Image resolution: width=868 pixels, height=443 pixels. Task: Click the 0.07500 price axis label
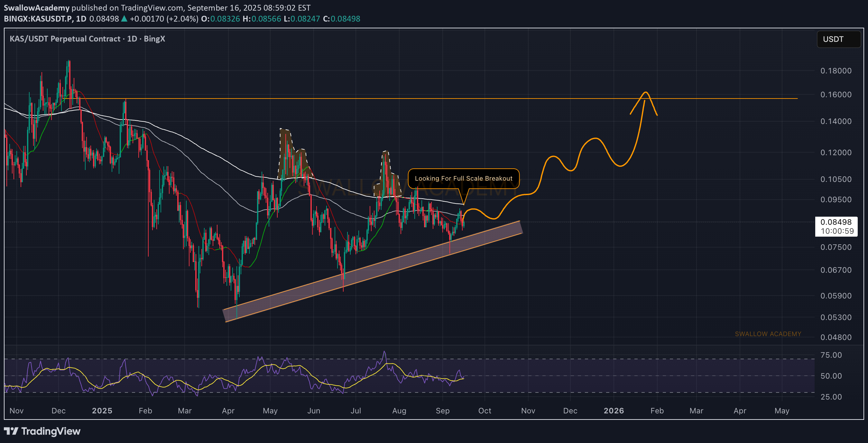tap(836, 247)
